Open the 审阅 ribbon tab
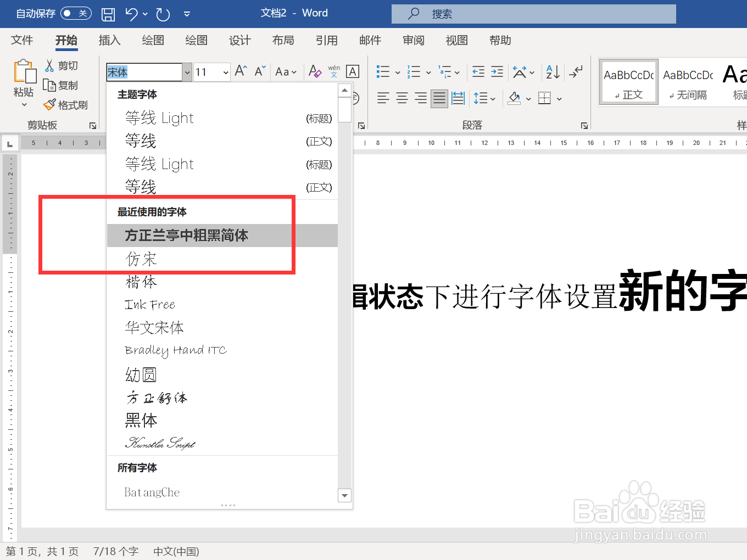 (413, 40)
